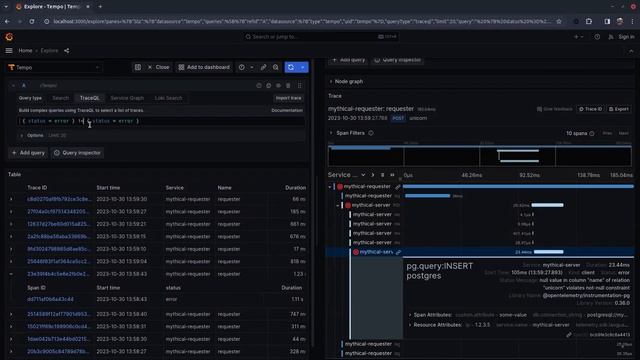Expand all spans double-chevron icon

[382, 175]
